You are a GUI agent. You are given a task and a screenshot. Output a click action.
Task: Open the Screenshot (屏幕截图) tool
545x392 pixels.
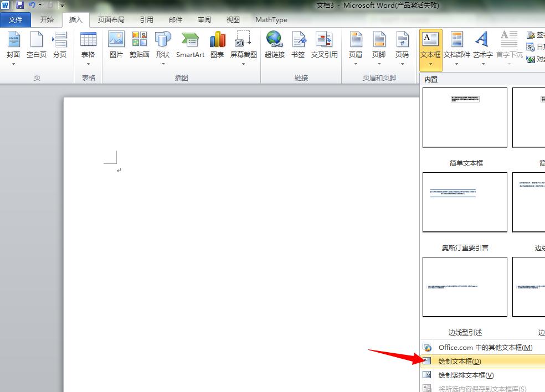pos(243,39)
